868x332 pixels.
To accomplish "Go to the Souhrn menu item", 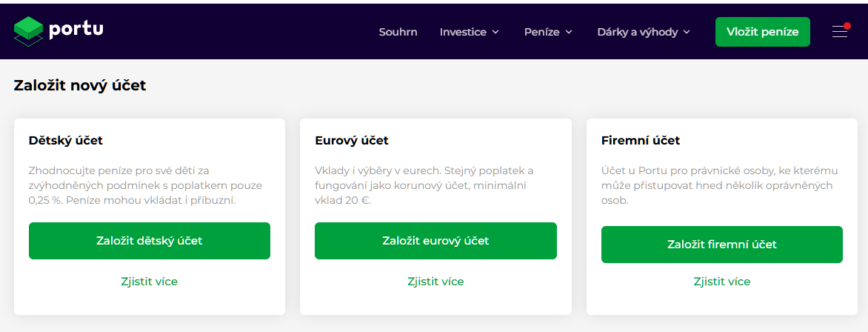I will coord(398,32).
